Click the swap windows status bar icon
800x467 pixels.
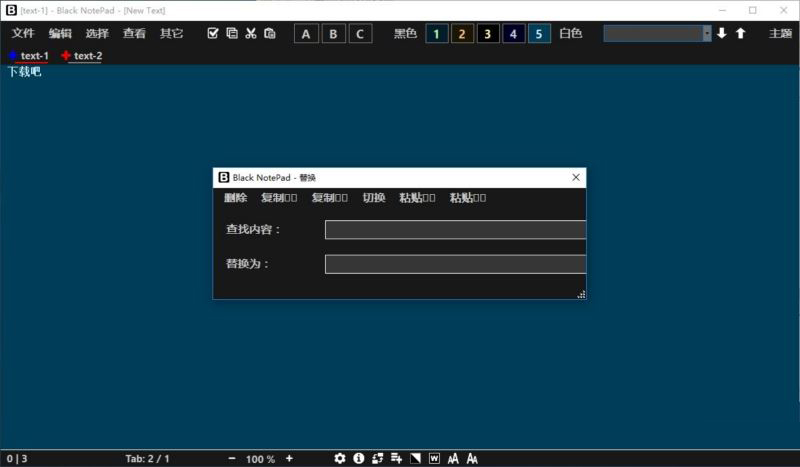tap(378, 458)
